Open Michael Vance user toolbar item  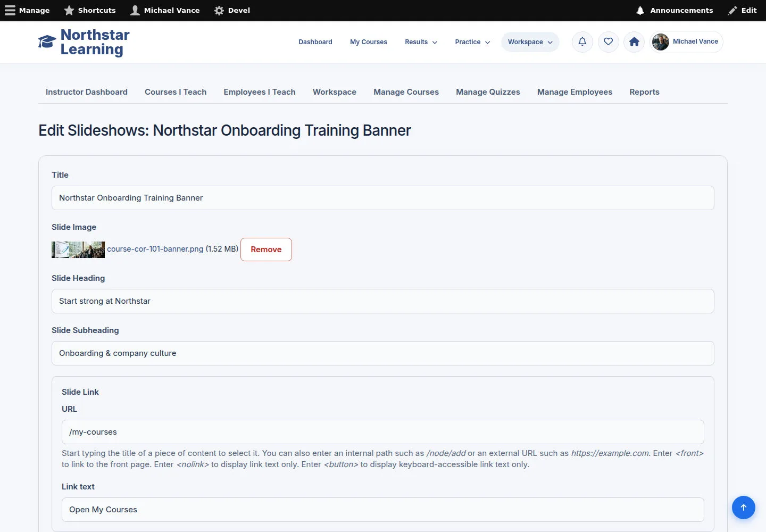(165, 10)
